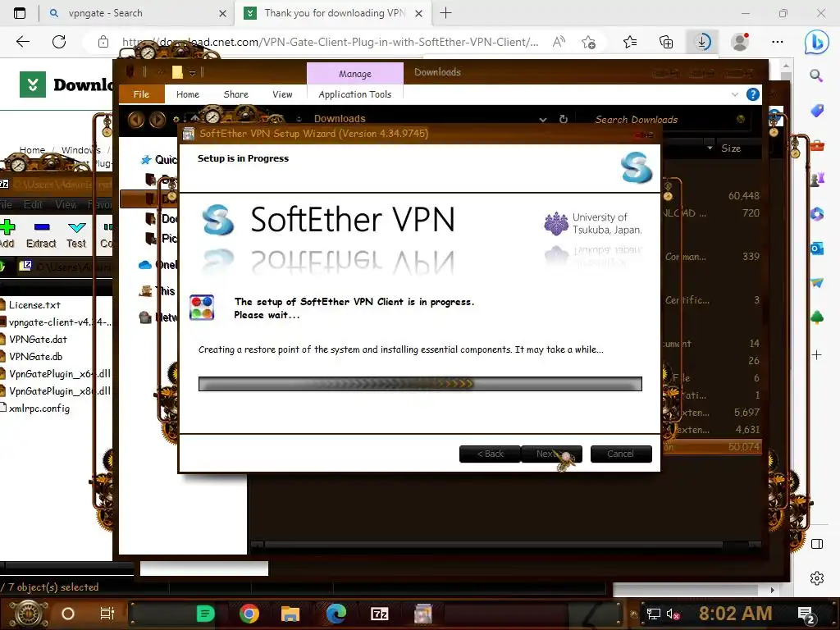The image size is (840, 630).
Task: Open the View ribbon tab
Action: (282, 94)
